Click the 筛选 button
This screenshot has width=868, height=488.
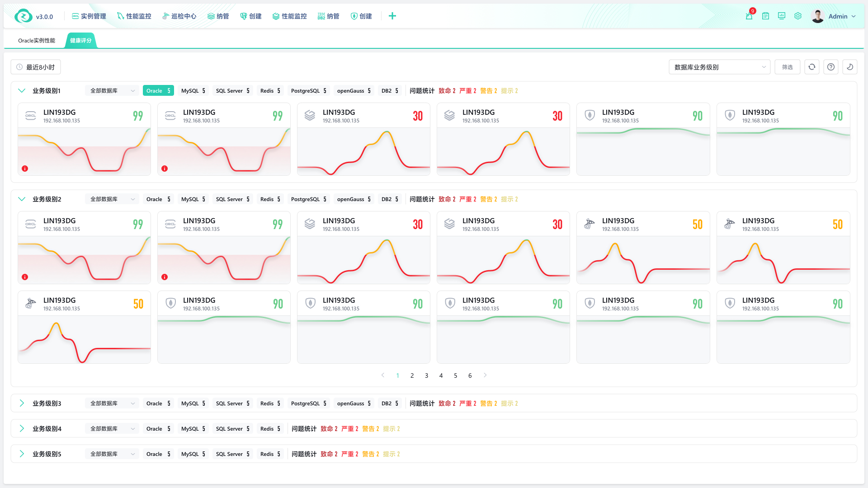[788, 67]
